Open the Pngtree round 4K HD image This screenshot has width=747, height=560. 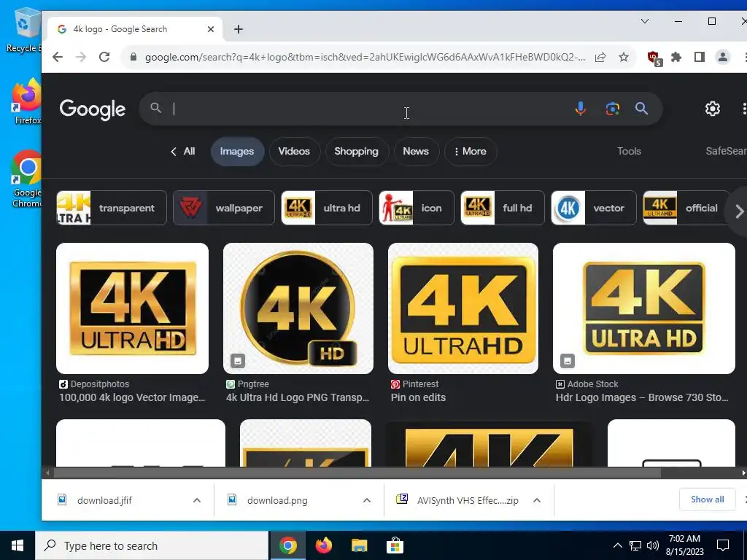coord(298,308)
